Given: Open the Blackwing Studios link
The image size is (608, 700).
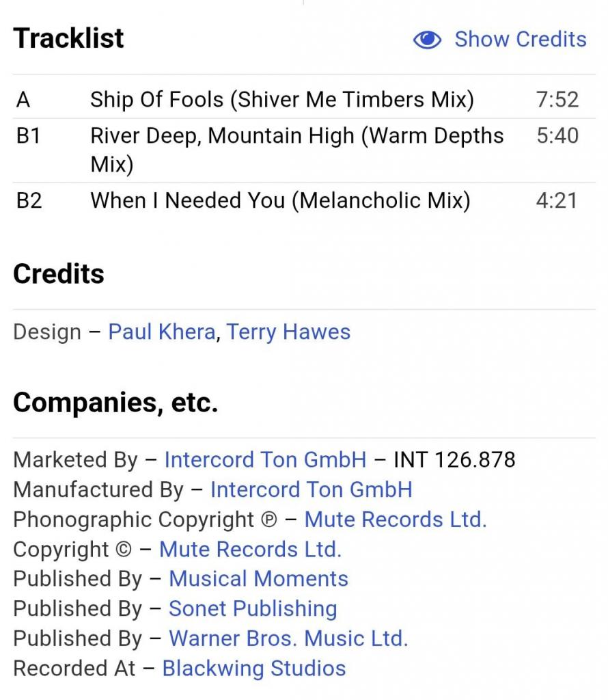Looking at the screenshot, I should click(254, 669).
